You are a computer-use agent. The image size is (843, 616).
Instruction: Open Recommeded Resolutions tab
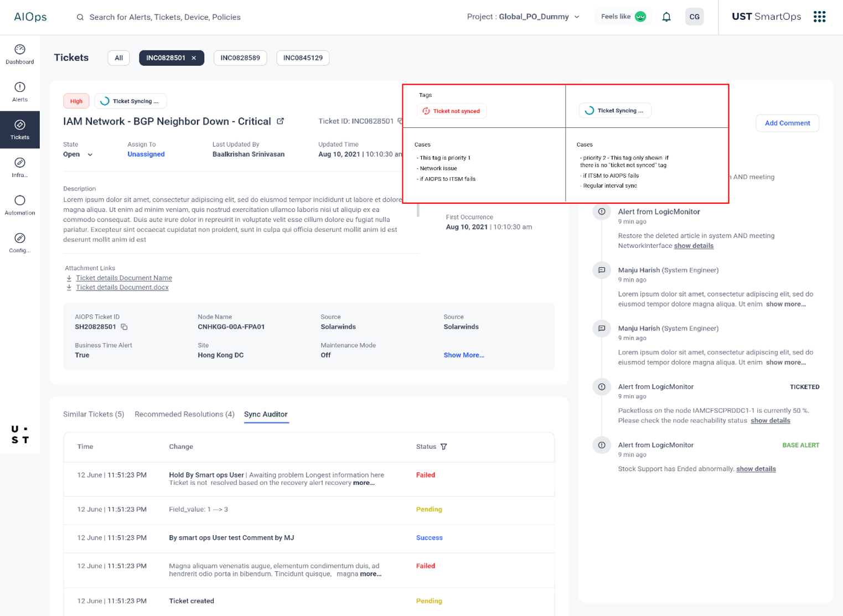pos(184,415)
